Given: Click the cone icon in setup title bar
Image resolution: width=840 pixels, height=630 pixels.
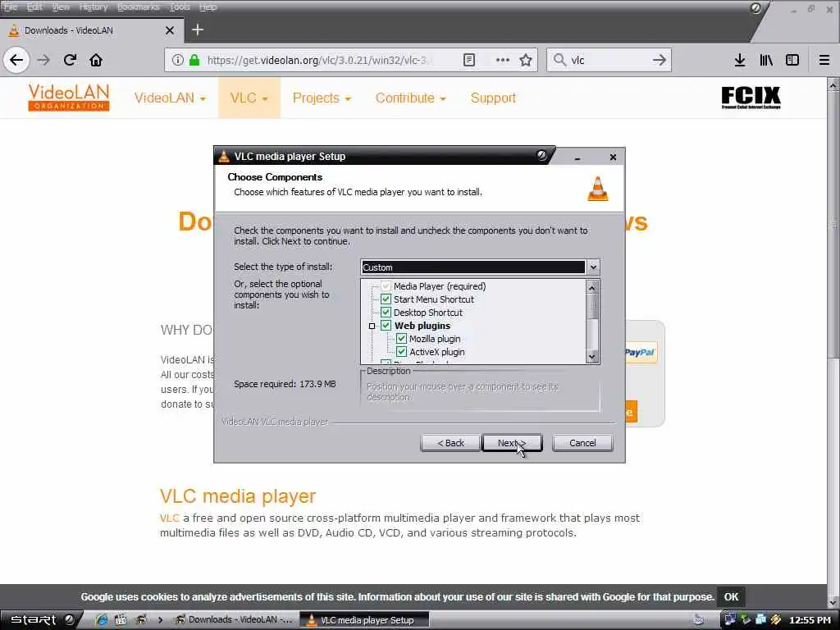Looking at the screenshot, I should coord(224,157).
